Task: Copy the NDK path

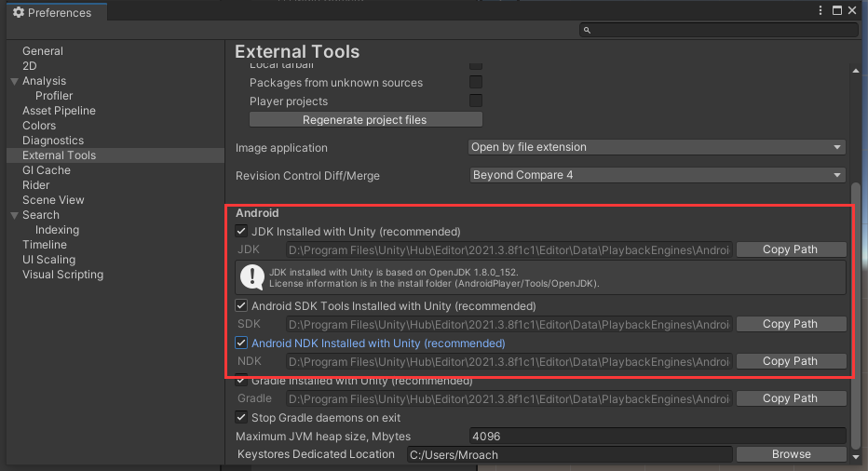Action: [x=791, y=361]
